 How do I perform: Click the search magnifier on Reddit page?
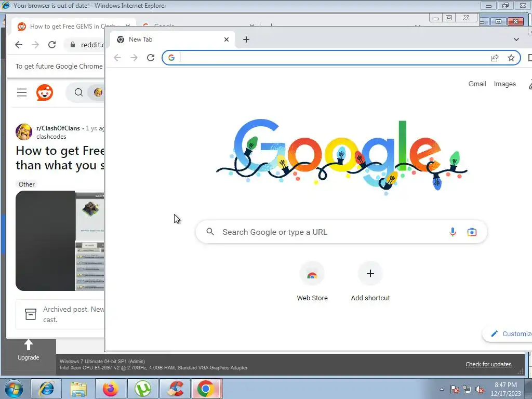click(78, 92)
